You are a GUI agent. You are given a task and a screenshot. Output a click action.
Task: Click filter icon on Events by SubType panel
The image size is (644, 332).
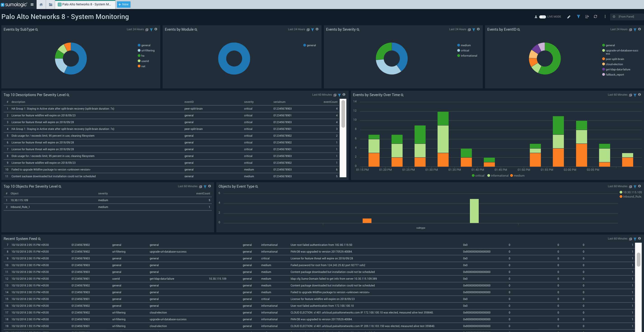tap(151, 30)
